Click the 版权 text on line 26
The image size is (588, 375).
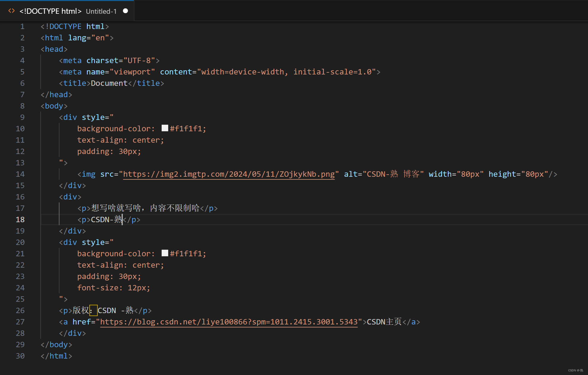click(x=81, y=310)
